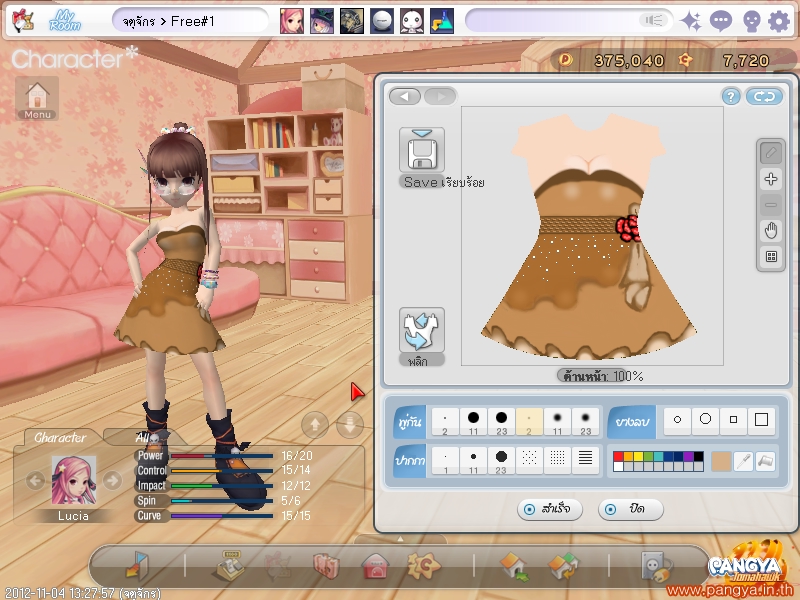Click the Lucia character portrait
This screenshot has height=600, width=800.
[x=74, y=480]
